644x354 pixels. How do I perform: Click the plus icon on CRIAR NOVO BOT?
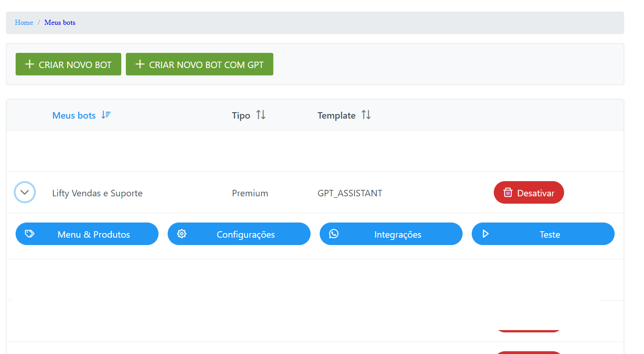[x=29, y=64]
